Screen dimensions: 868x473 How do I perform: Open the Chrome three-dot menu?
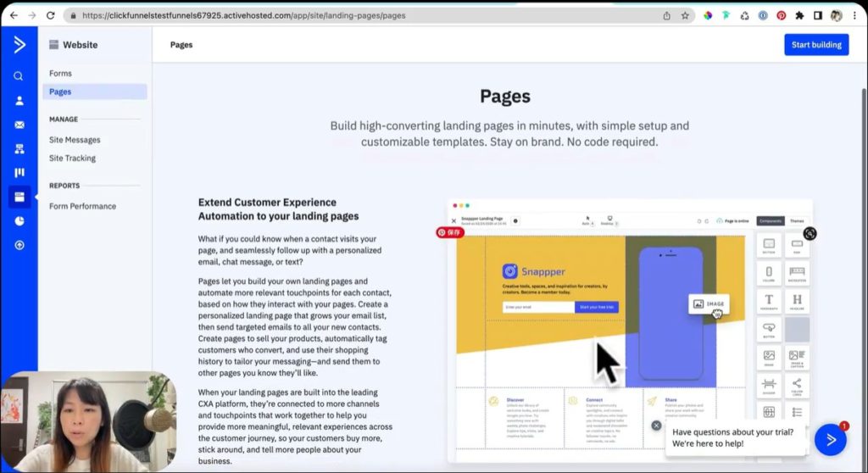point(854,15)
